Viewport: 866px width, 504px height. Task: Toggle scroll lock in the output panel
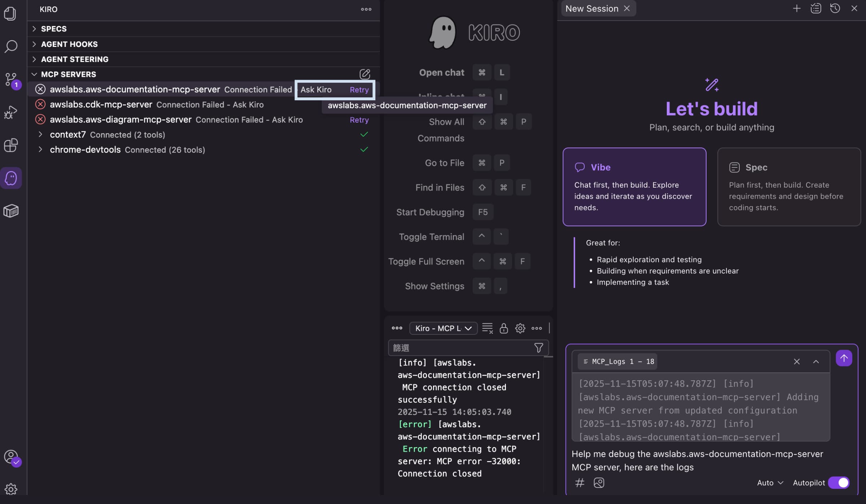point(503,328)
